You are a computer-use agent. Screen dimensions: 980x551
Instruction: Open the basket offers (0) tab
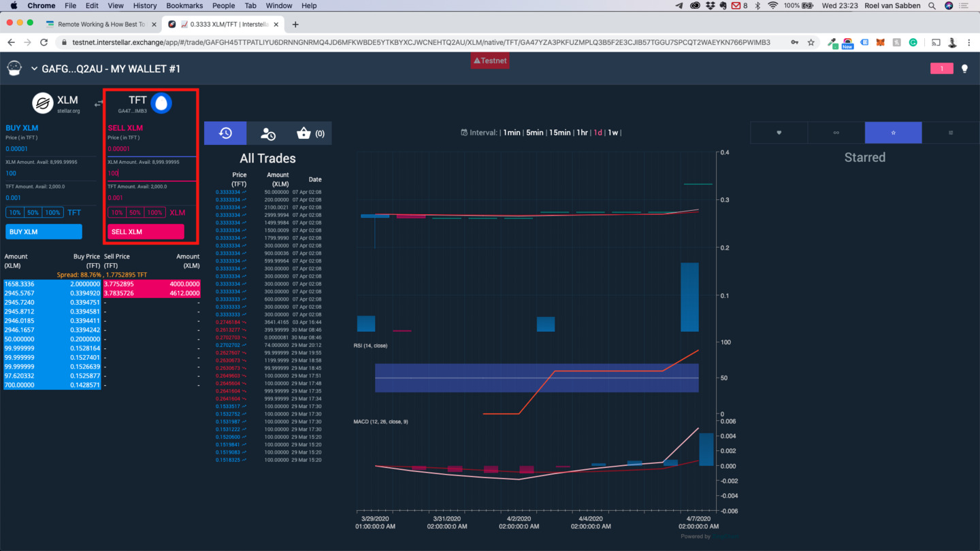point(310,133)
